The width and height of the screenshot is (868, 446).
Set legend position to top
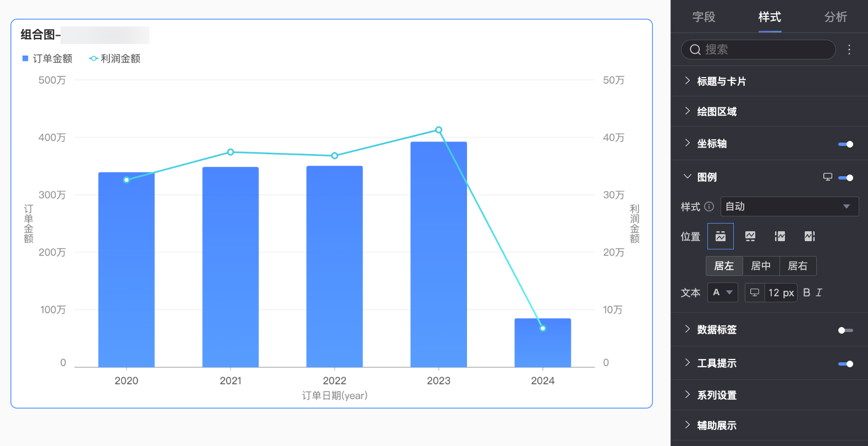point(721,236)
